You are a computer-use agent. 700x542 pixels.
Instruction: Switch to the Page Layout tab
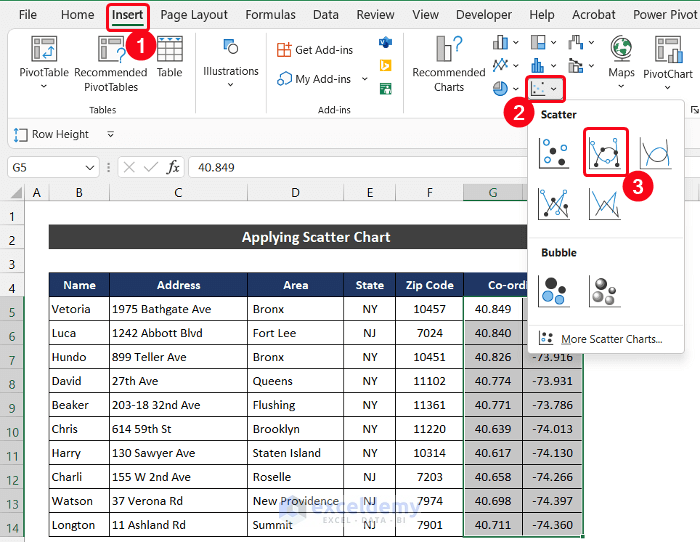pyautogui.click(x=194, y=15)
